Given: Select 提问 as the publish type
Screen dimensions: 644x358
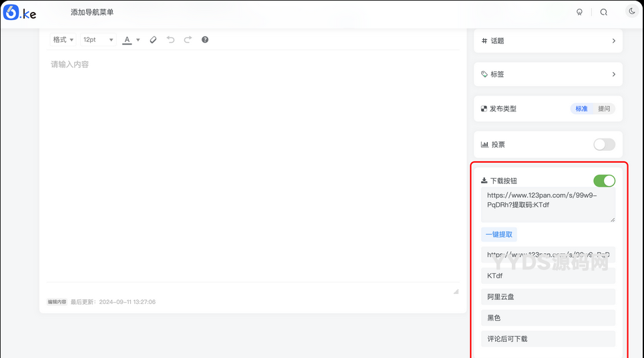Looking at the screenshot, I should 604,109.
